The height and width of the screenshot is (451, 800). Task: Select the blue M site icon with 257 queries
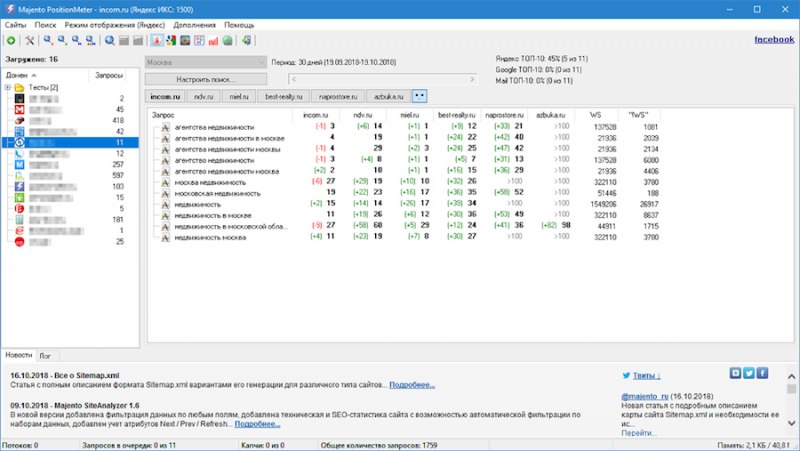point(19,165)
